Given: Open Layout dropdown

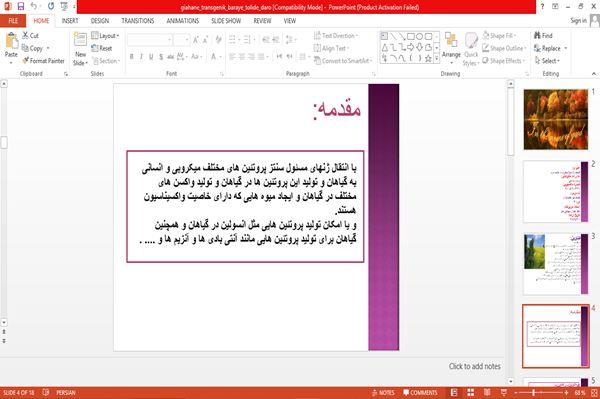Looking at the screenshot, I should pos(105,36).
